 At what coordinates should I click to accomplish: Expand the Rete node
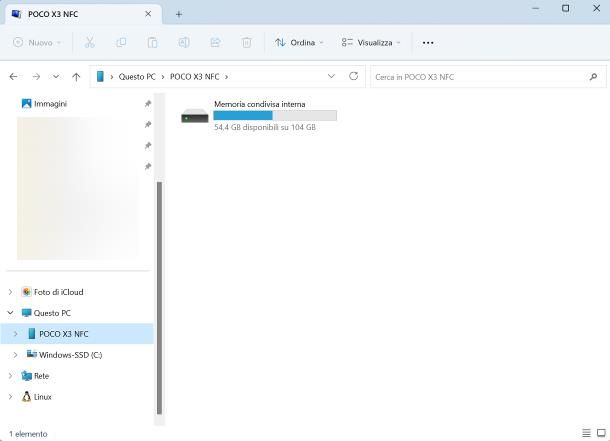(11, 376)
